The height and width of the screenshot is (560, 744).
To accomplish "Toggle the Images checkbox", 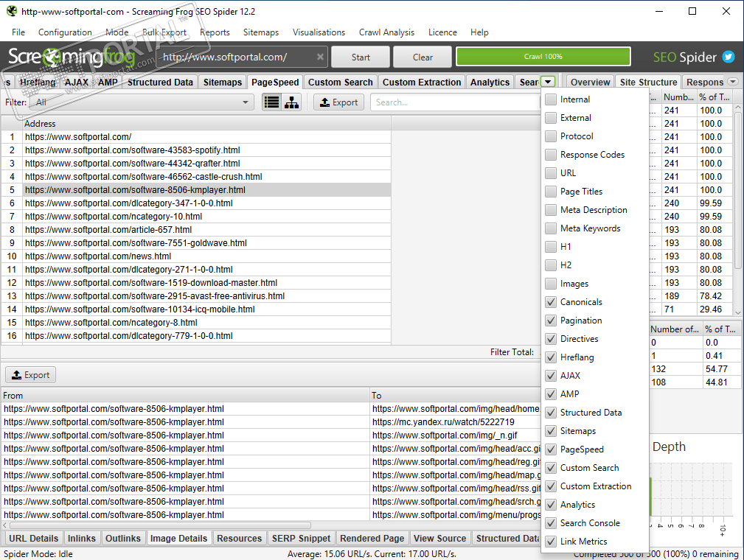I will click(x=550, y=284).
